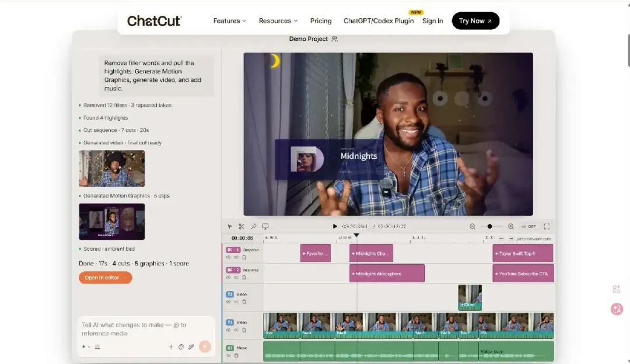The width and height of the screenshot is (630, 364).
Task: Select the small clip on V2 track
Action: click(x=470, y=297)
